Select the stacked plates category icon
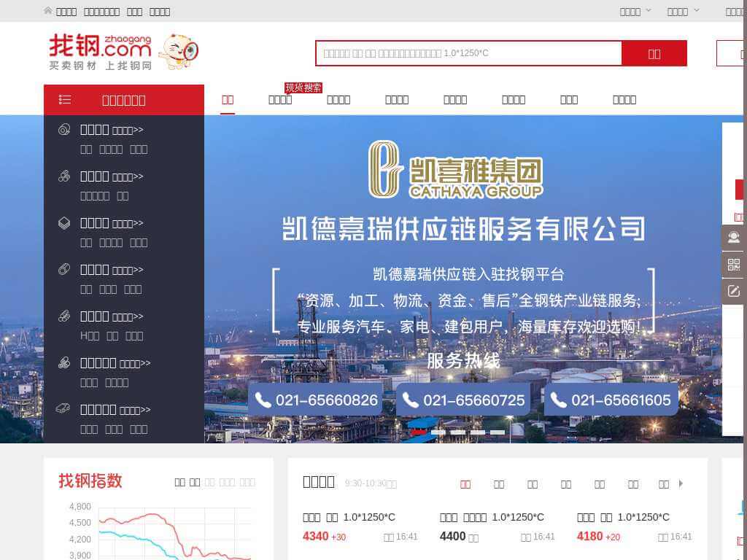Image resolution: width=747 pixels, height=560 pixels. (x=64, y=223)
